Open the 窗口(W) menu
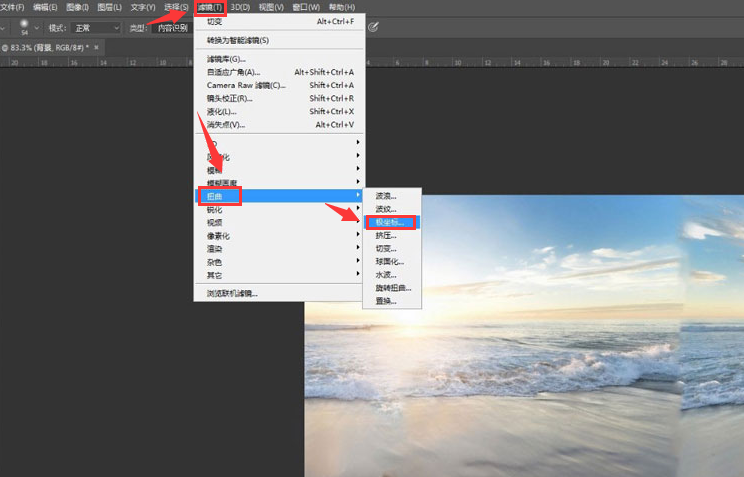 (306, 7)
